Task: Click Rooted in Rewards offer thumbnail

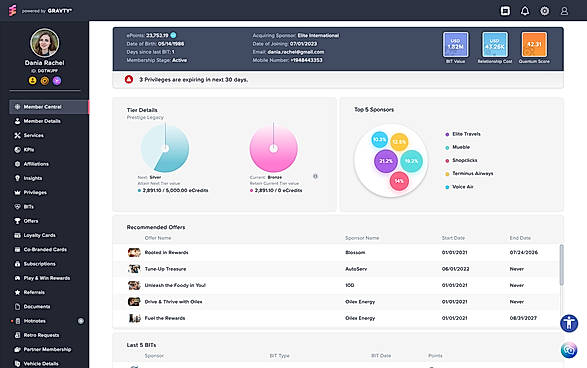Action: point(134,252)
